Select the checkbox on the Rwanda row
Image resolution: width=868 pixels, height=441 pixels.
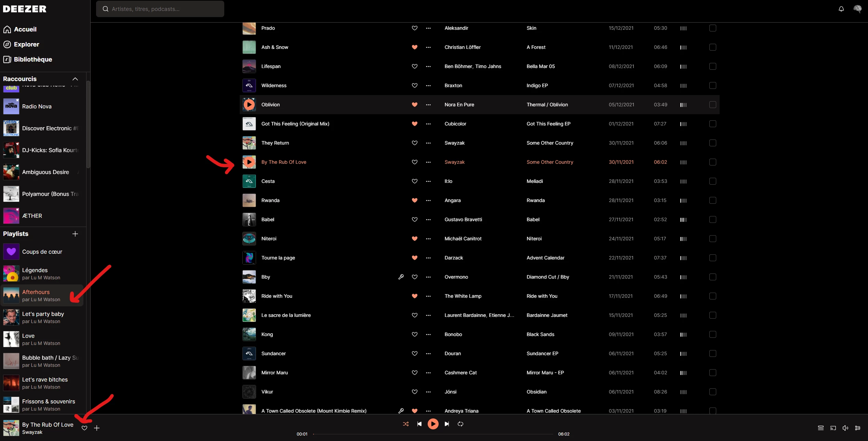click(x=712, y=200)
